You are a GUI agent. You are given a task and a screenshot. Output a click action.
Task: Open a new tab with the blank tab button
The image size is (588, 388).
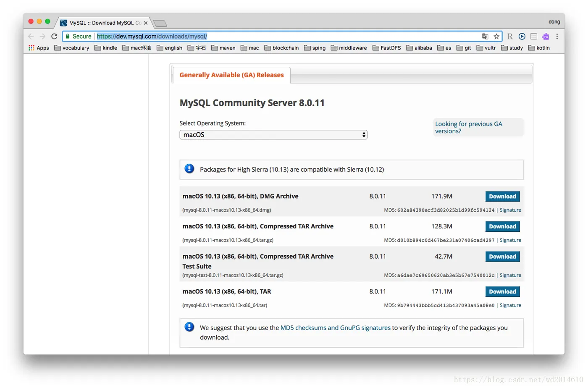click(160, 23)
